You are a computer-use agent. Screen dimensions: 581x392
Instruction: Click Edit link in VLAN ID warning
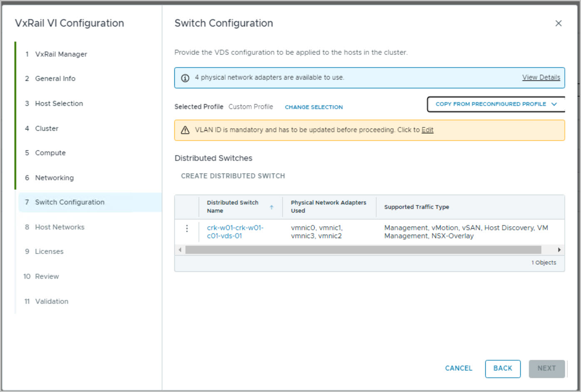427,130
